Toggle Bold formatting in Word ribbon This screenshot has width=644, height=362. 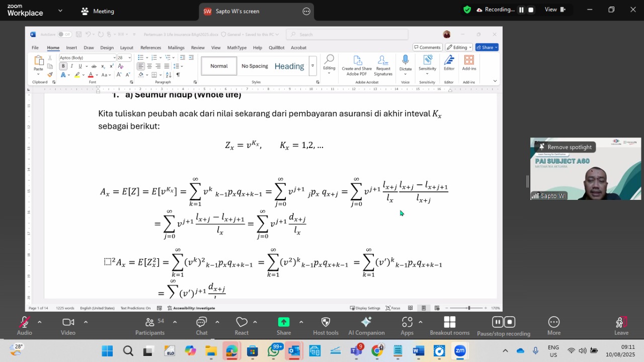pos(63,66)
